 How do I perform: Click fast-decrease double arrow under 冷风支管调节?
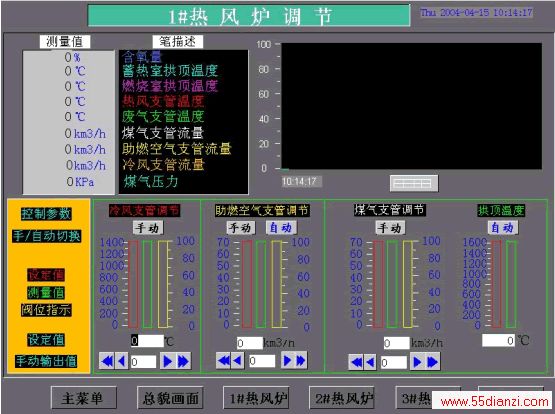click(x=106, y=361)
